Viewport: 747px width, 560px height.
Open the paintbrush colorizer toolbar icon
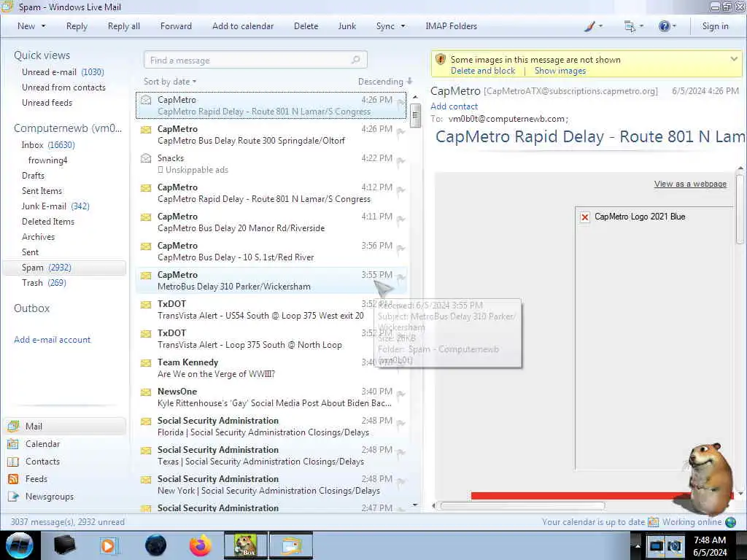tap(589, 26)
